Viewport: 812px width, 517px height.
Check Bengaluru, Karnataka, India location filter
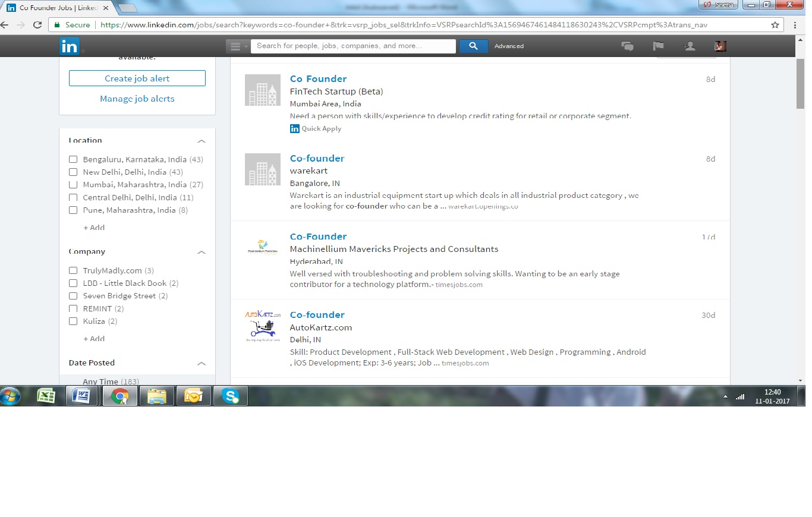[73, 159]
